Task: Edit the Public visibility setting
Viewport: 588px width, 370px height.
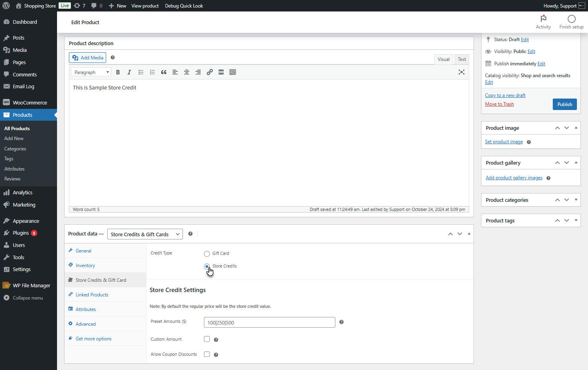Action: pyautogui.click(x=531, y=51)
